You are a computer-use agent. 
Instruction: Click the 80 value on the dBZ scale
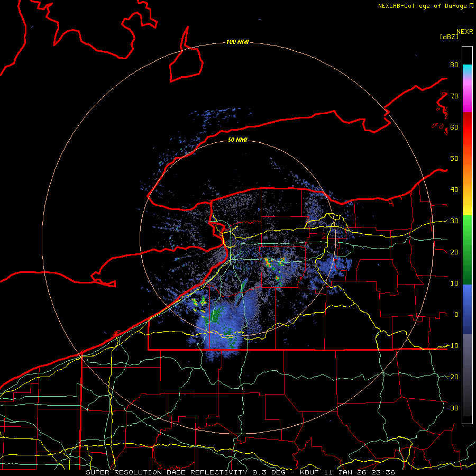[454, 65]
